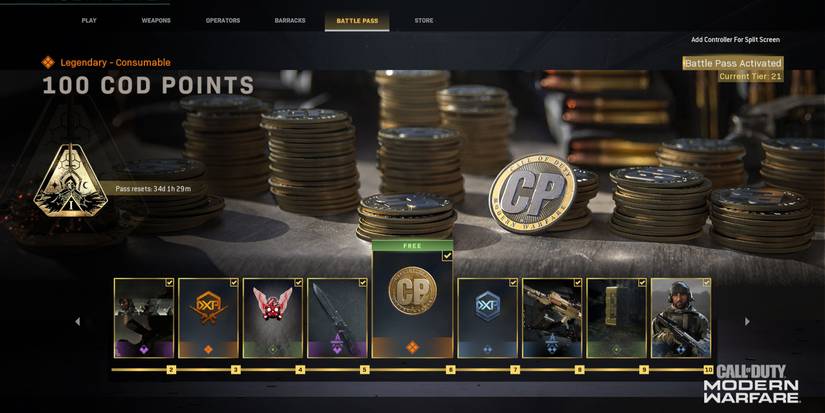Viewport: 825px width, 413px height.
Task: Click the orange Legendary rarity diamond icon
Action: [x=48, y=63]
